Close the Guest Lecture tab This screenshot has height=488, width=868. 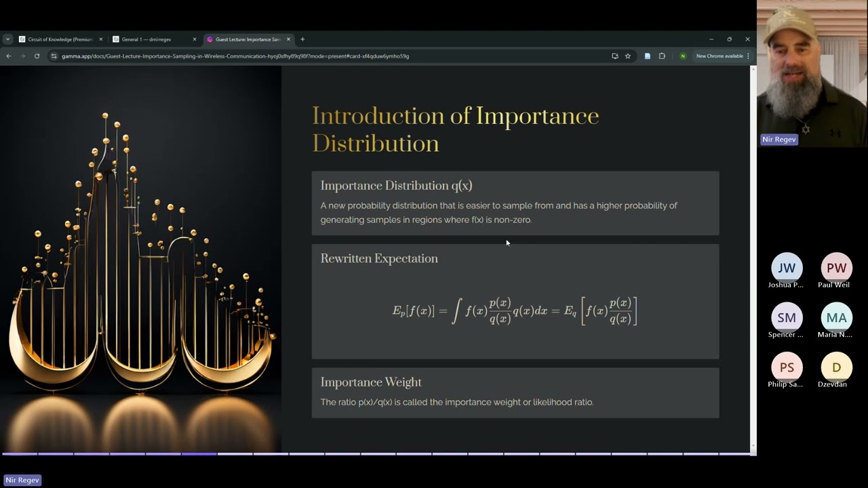[x=288, y=39]
